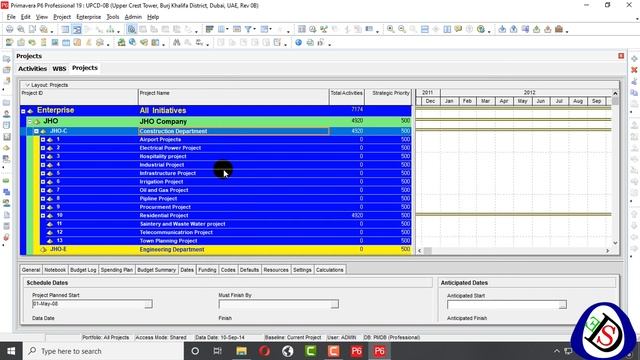Click the chat bubbles icon in toolbar
The image size is (640, 360).
tap(458, 29)
